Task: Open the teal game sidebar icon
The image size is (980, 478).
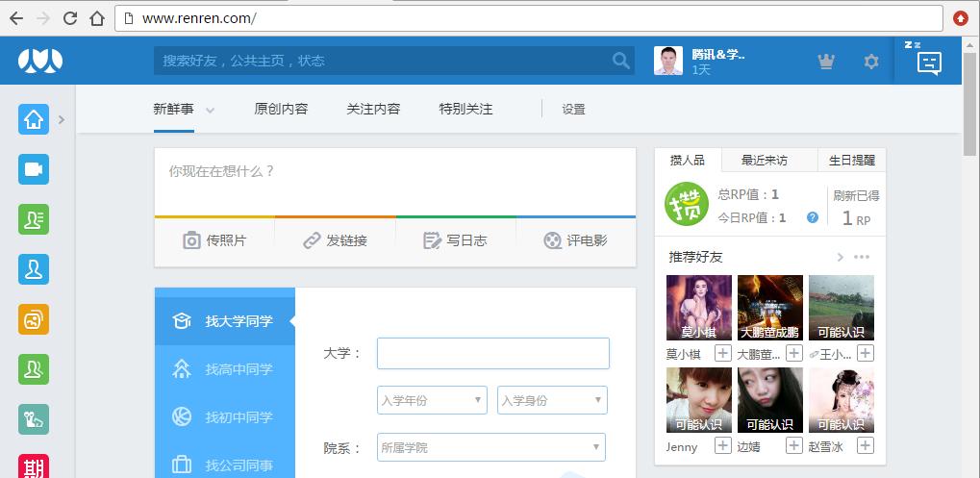Action: click(34, 419)
